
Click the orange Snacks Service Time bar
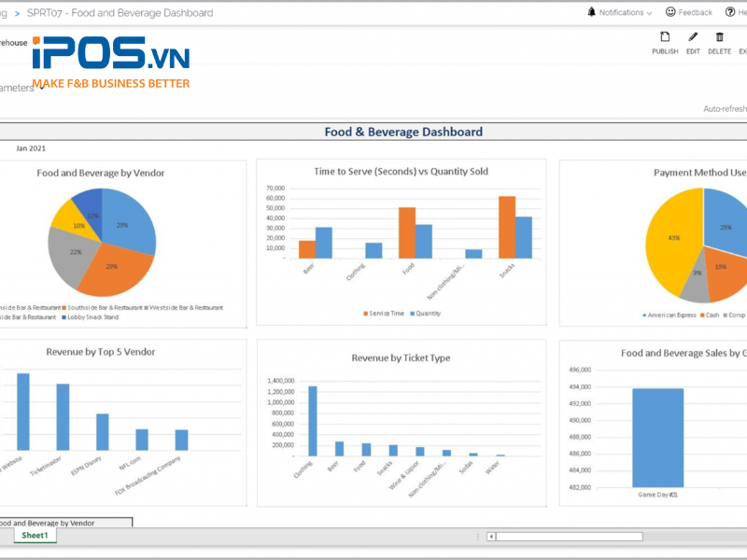click(x=507, y=227)
